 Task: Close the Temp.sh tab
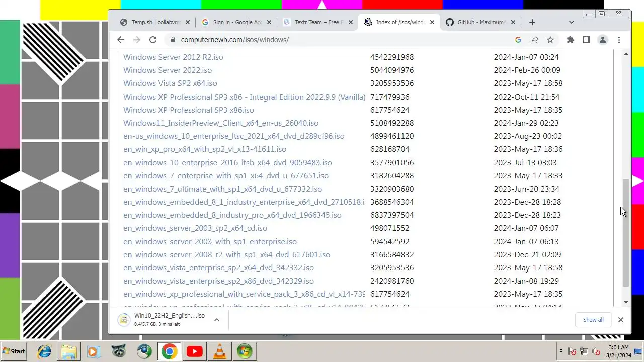click(x=188, y=22)
